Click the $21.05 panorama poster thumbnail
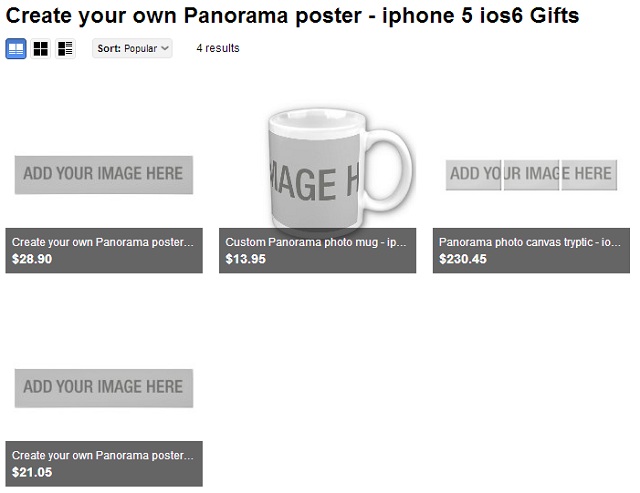Screen dimensions: 640x493 [x=104, y=387]
